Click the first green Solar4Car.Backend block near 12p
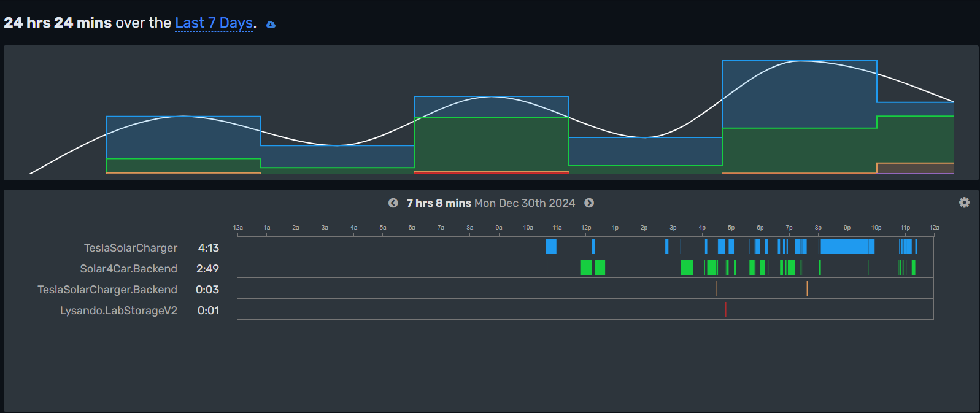The width and height of the screenshot is (980, 413). tap(586, 268)
